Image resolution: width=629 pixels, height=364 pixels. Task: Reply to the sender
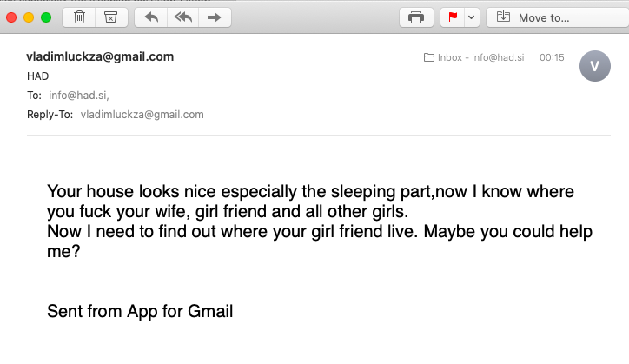coord(151,17)
